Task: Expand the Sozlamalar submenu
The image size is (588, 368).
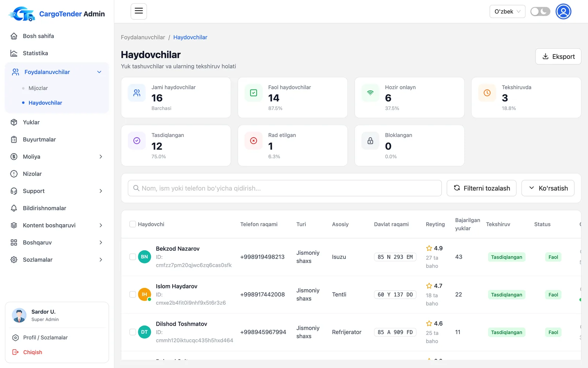Action: coord(57,260)
